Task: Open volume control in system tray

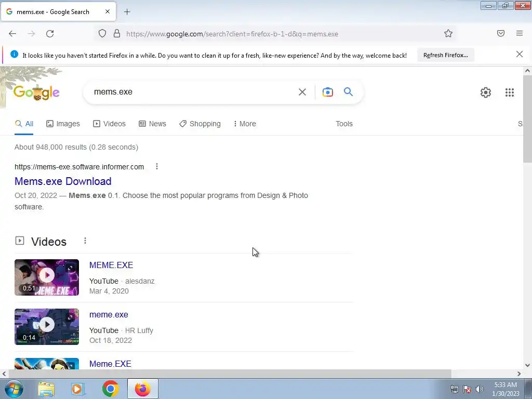Action: [x=480, y=389]
